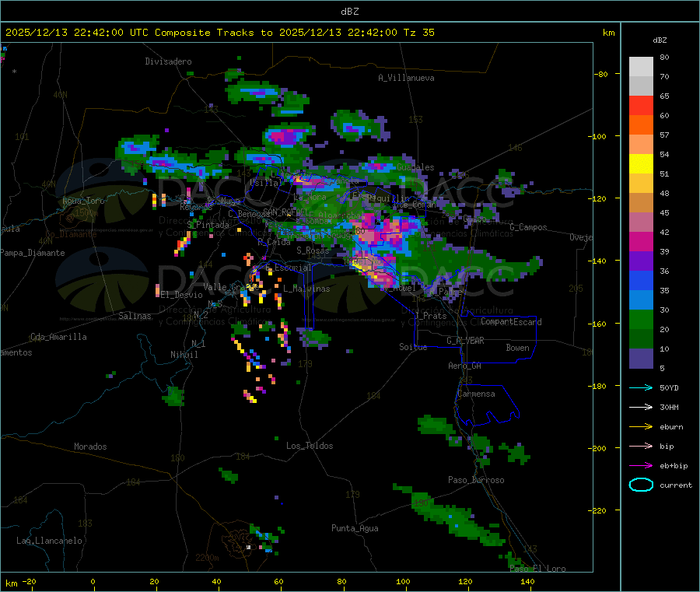Click the Pampa_Diamante map label
Screen dimensions: 700x592
point(32,253)
